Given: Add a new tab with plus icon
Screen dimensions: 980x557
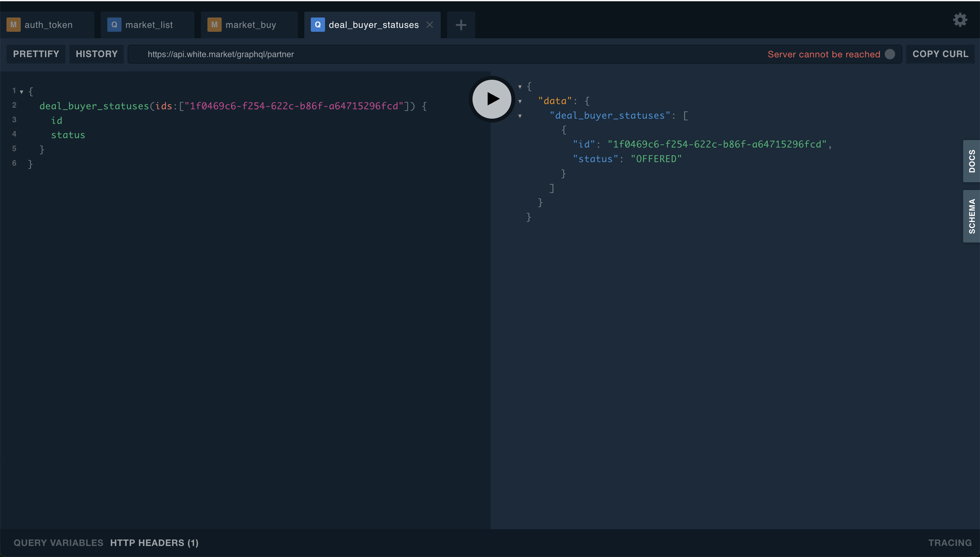Looking at the screenshot, I should (x=461, y=25).
